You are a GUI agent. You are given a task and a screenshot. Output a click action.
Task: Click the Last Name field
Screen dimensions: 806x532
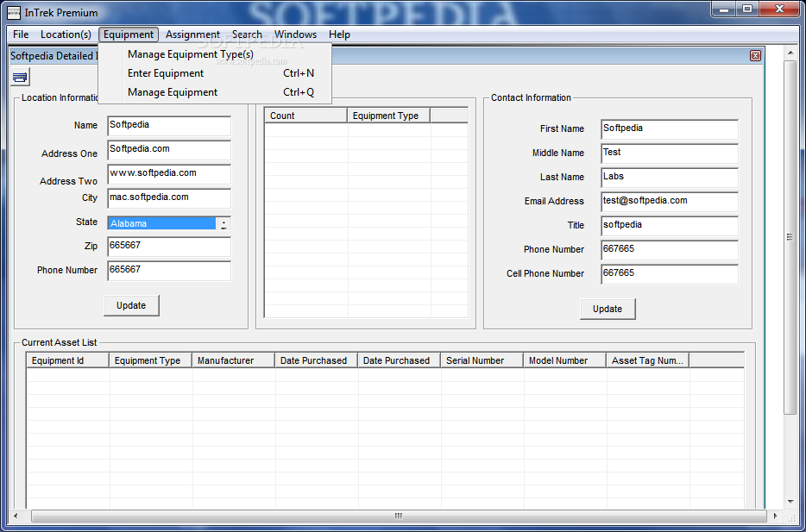point(670,178)
